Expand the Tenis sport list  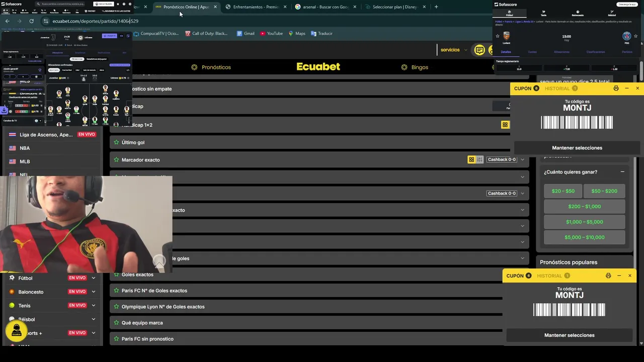click(x=93, y=306)
